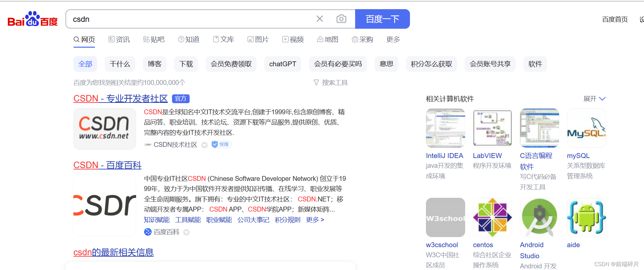Open the Baidu logo homepage
The width and height of the screenshot is (644, 270).
(x=33, y=19)
